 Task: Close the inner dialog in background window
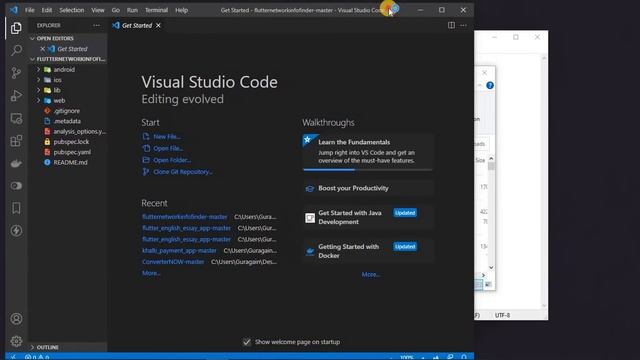[484, 73]
